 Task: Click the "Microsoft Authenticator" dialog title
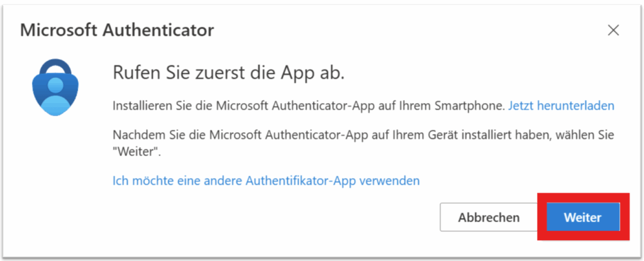pos(118,30)
